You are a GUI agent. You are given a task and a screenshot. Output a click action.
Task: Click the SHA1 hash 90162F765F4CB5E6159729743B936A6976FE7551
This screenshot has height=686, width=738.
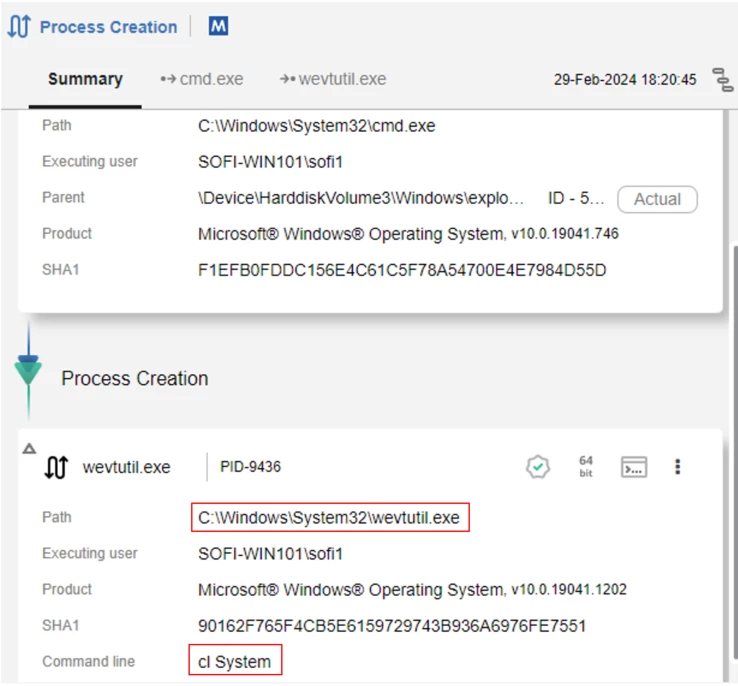[x=392, y=626]
